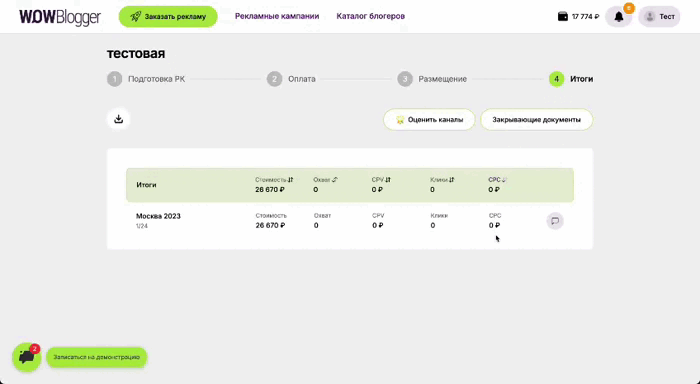Open the Тест user profile menu
This screenshot has width=700, height=384.
pyautogui.click(x=659, y=17)
